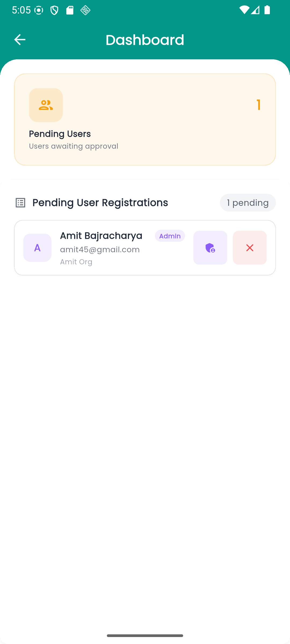
Task: Approve Amit Bajracharya with the shield button
Action: point(210,248)
